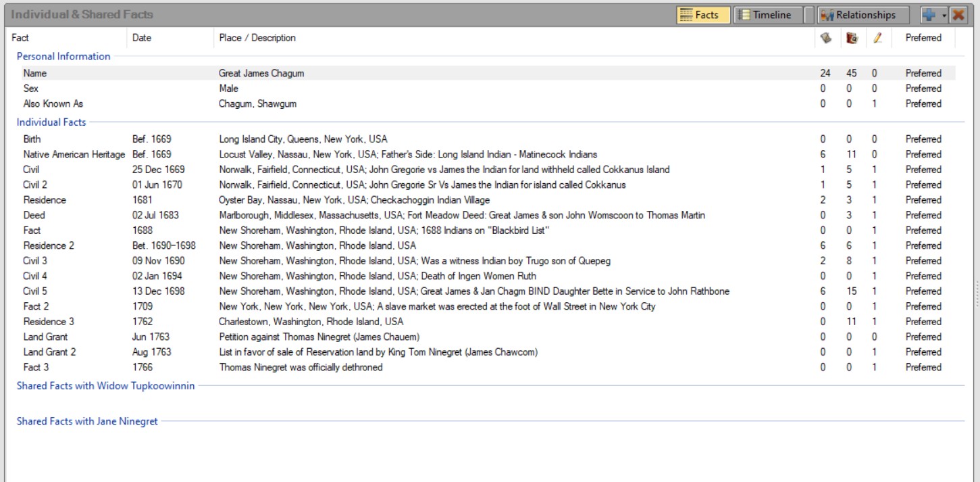Select the Native American Heritage fact row
980x482 pixels.
(74, 155)
